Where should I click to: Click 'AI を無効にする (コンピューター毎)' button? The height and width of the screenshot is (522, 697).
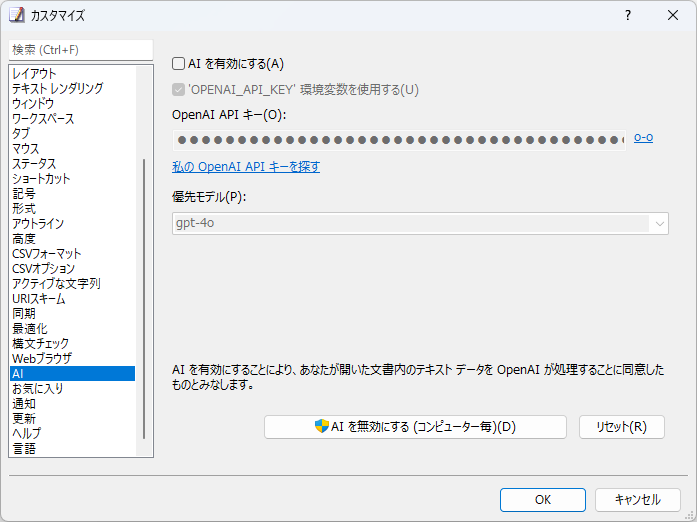point(415,427)
